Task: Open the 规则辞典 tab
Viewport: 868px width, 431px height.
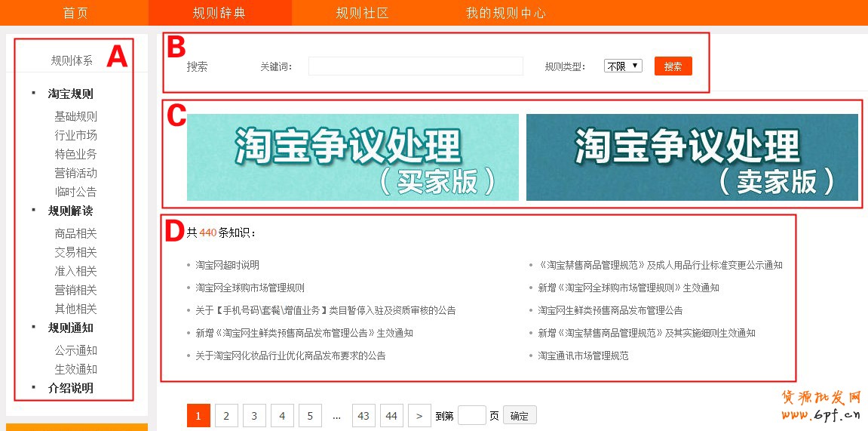Action: [219, 13]
